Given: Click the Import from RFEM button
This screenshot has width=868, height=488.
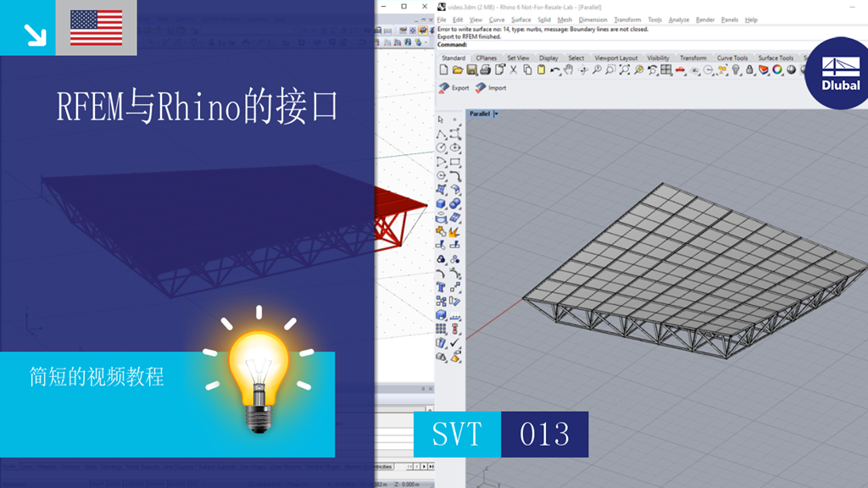Looking at the screenshot, I should click(491, 88).
